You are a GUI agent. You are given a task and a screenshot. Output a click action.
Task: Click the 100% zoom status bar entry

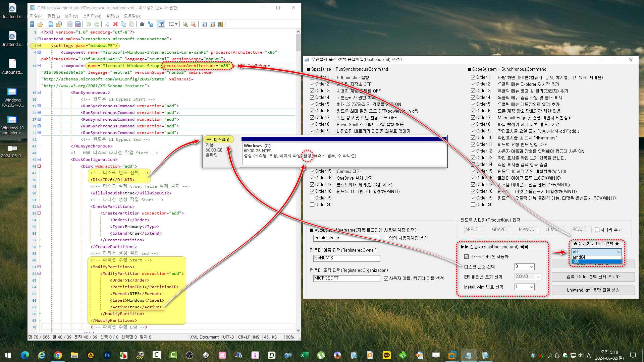(288, 337)
